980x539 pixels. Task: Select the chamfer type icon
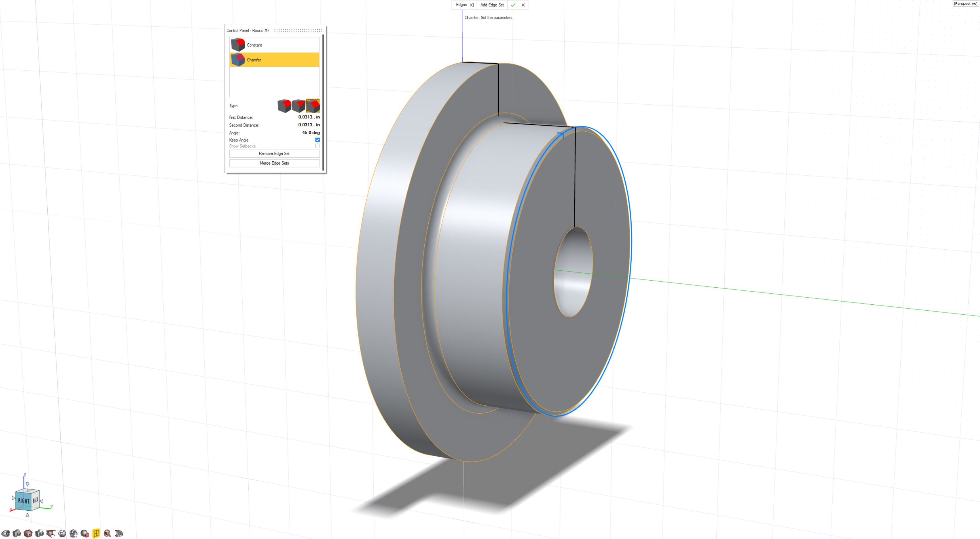(313, 106)
